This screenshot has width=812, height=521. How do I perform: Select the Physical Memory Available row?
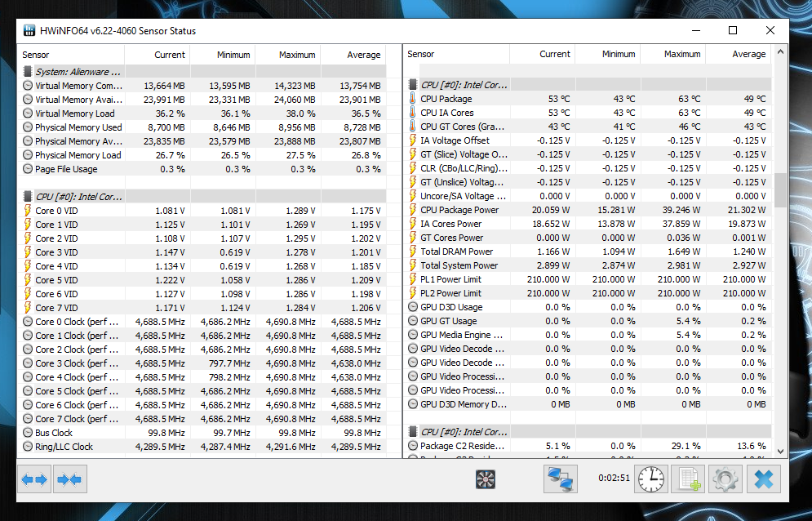202,141
